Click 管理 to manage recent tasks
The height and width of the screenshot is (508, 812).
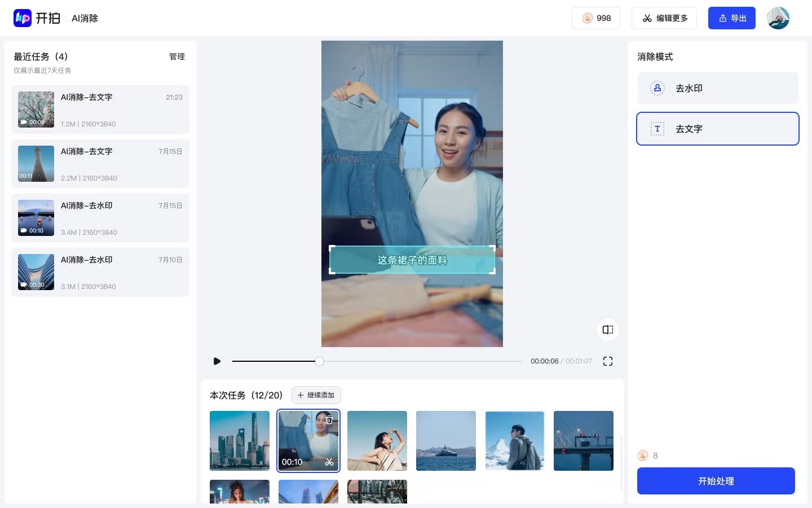(177, 56)
